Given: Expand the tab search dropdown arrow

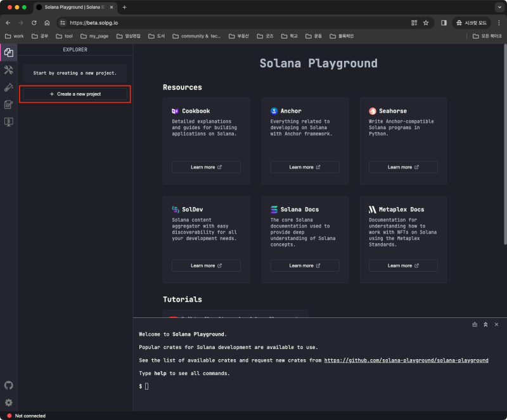Looking at the screenshot, I should (x=499, y=7).
